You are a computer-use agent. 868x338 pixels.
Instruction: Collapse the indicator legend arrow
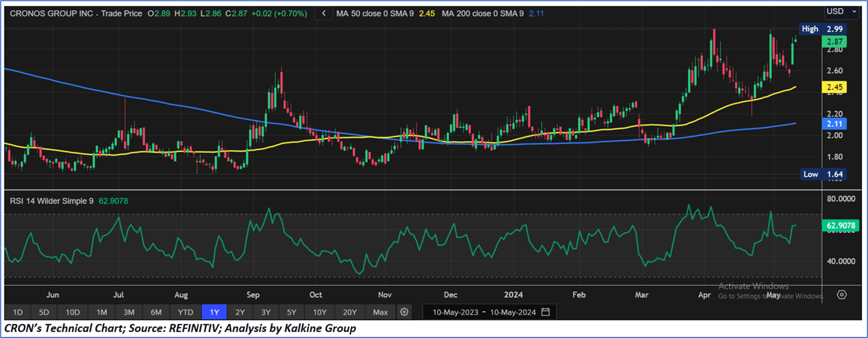click(323, 13)
